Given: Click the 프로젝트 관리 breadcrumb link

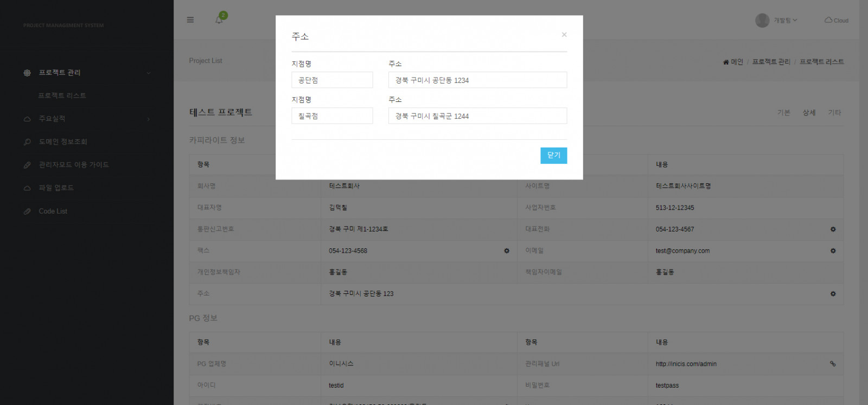Looking at the screenshot, I should [771, 62].
